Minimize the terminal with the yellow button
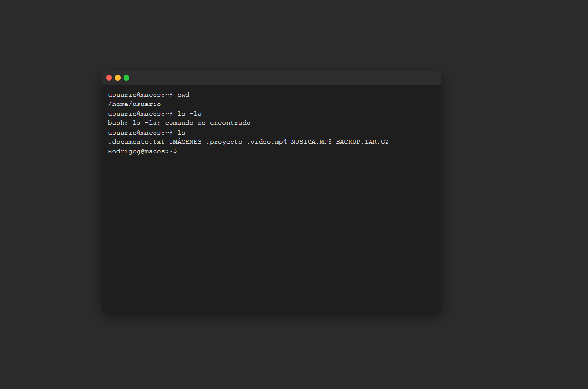 pyautogui.click(x=118, y=78)
